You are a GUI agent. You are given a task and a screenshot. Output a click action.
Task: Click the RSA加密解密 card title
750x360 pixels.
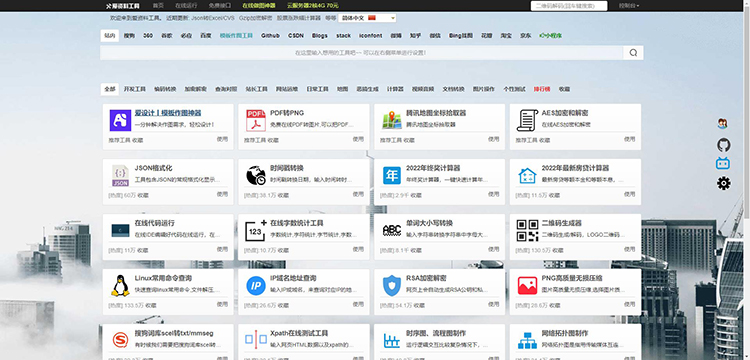pos(426,278)
